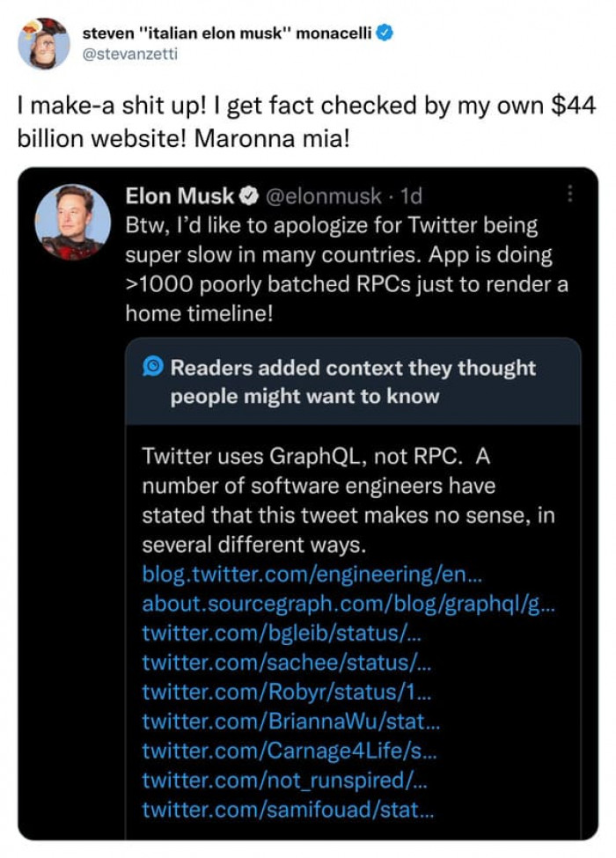
Task: Open the twitter.com/Carnage4Life link
Action: pyautogui.click(x=290, y=751)
